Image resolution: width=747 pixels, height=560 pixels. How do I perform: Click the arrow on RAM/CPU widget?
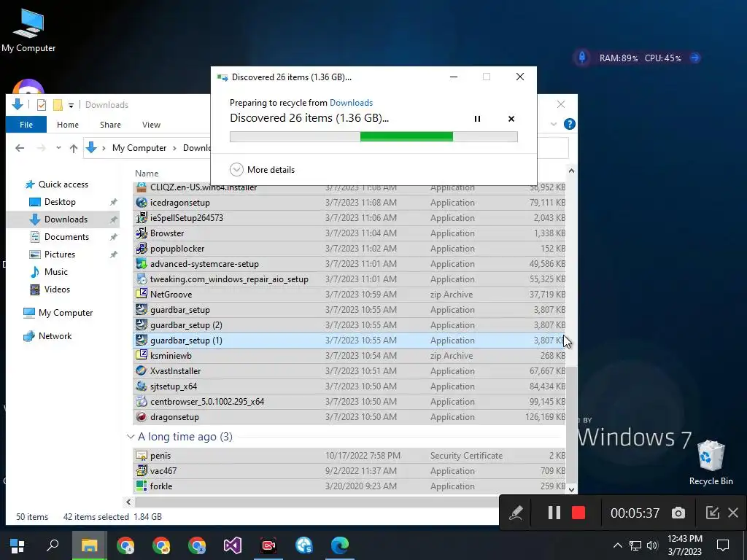[x=695, y=58]
